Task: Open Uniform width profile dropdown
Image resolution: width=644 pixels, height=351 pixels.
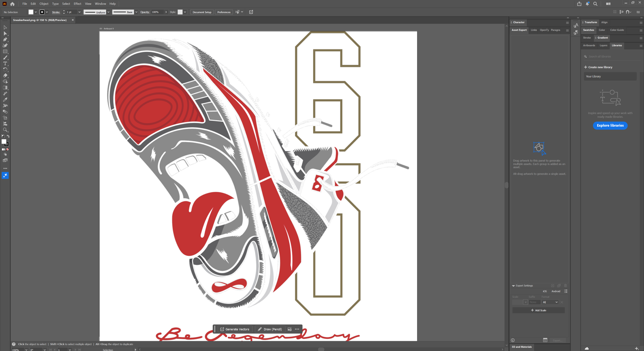Action: [109, 12]
